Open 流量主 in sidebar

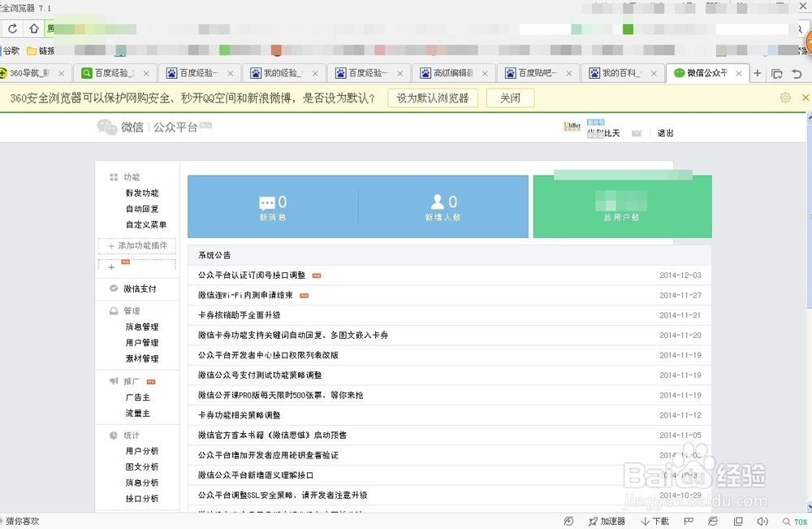pos(138,413)
